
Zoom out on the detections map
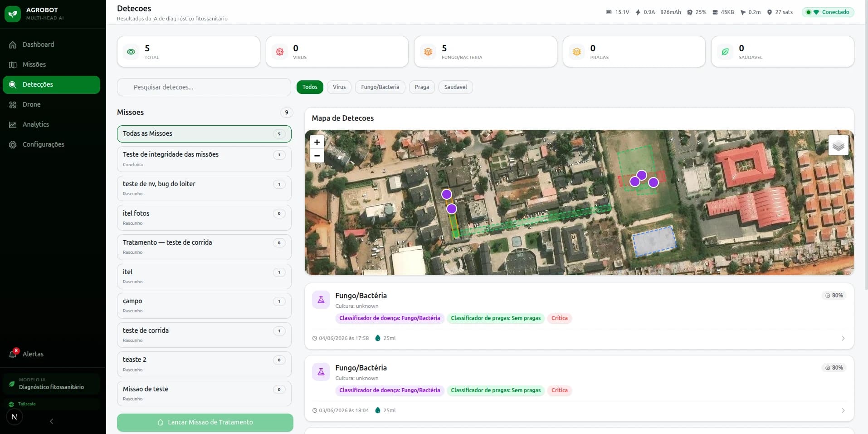point(317,156)
